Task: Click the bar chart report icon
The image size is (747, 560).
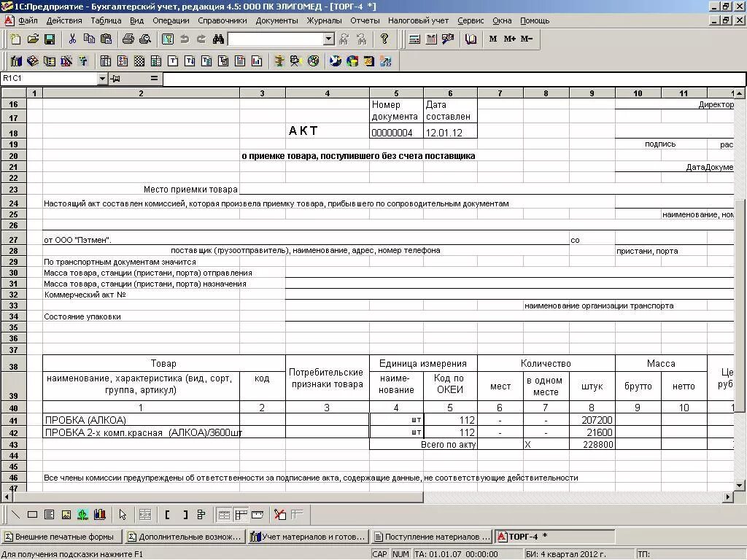Action: pyautogui.click(x=257, y=61)
